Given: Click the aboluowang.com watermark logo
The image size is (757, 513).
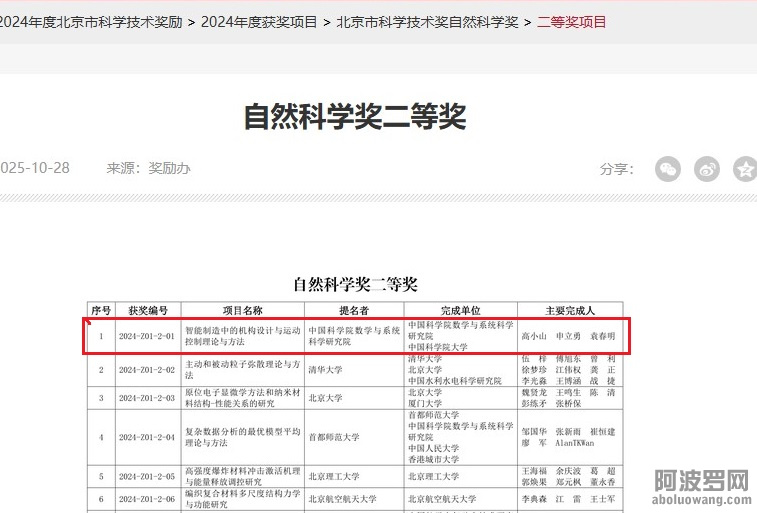Looking at the screenshot, I should point(700,490).
